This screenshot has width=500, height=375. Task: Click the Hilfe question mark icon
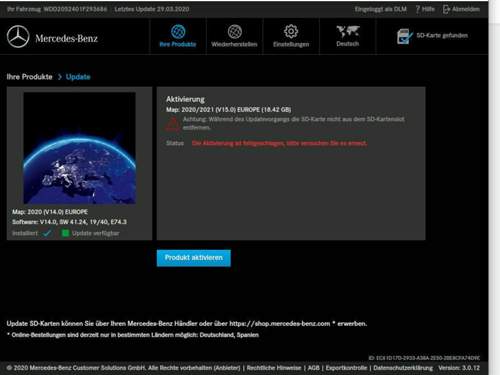(x=418, y=9)
